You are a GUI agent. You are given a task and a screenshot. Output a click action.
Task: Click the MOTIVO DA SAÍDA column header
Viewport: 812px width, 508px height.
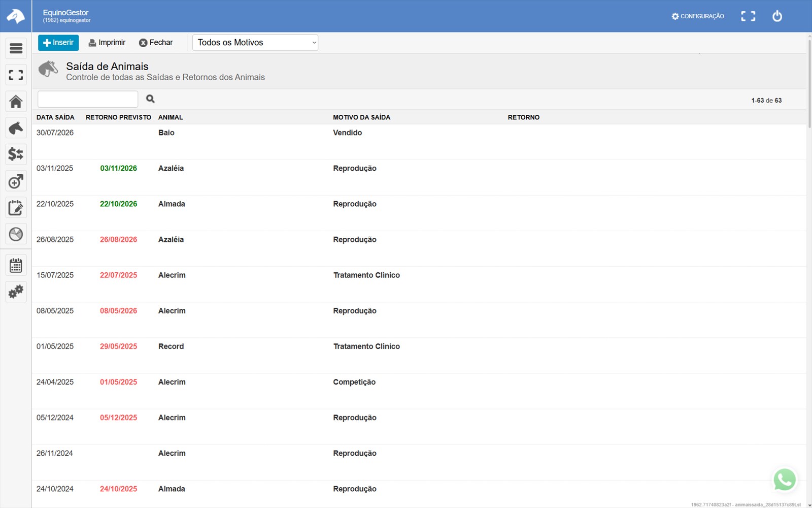pos(361,117)
